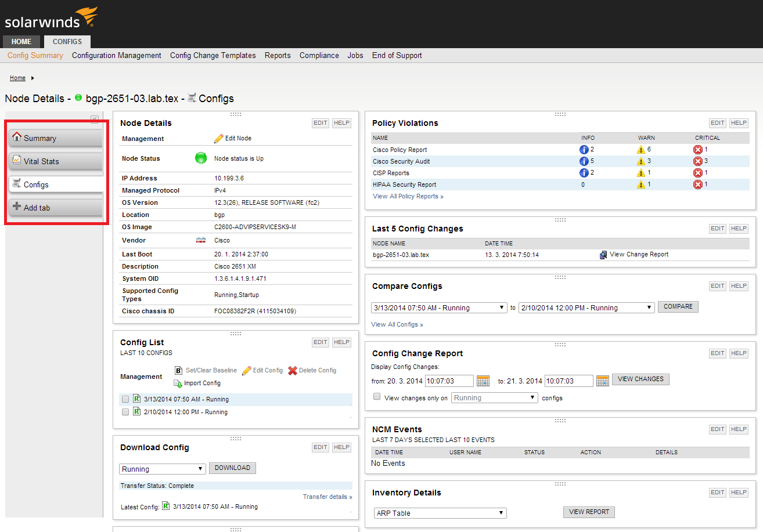Click the HIPAA Security Report policy name

click(x=405, y=184)
